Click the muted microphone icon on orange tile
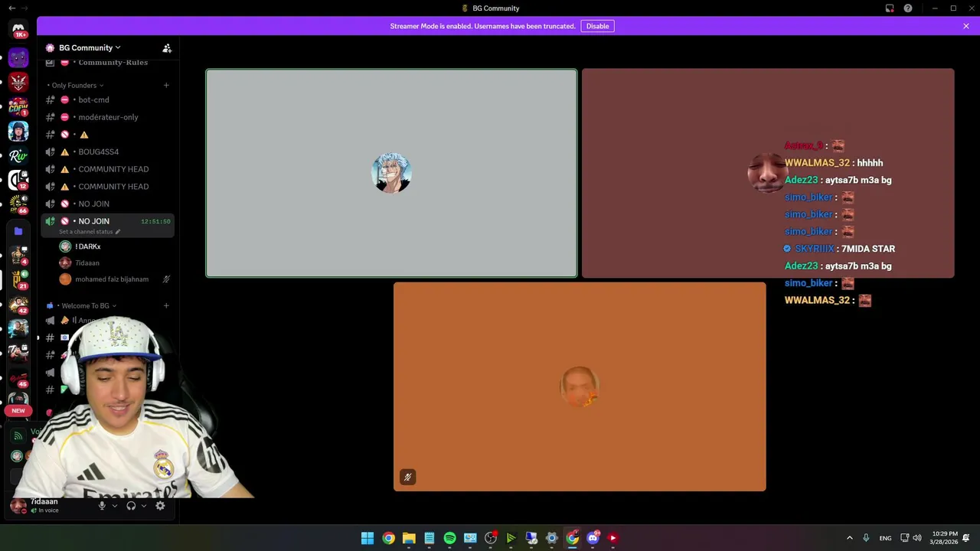The width and height of the screenshot is (980, 551). pyautogui.click(x=407, y=477)
